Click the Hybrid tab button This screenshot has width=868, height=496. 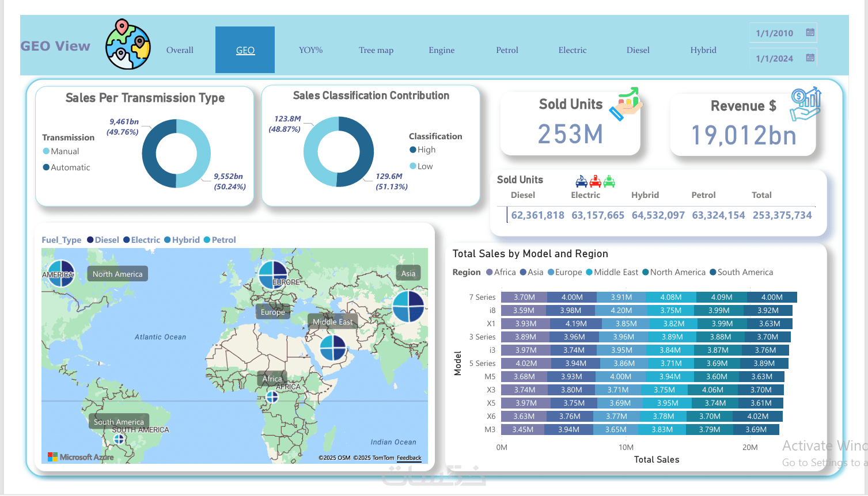pyautogui.click(x=703, y=50)
